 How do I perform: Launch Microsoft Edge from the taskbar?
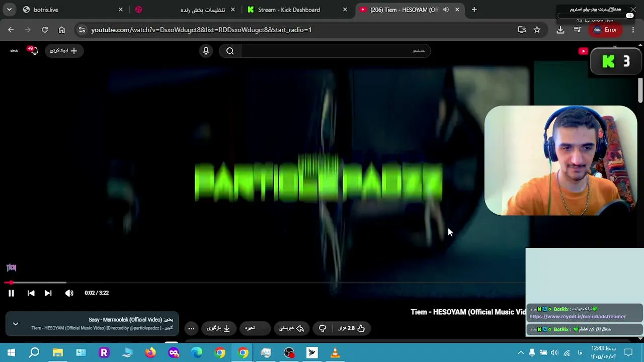click(197, 353)
